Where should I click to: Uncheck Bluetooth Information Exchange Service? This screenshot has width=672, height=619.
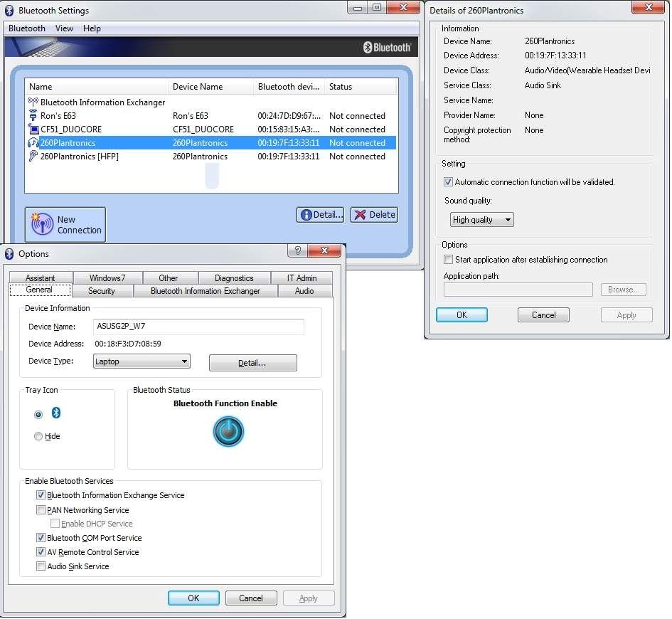(x=41, y=495)
